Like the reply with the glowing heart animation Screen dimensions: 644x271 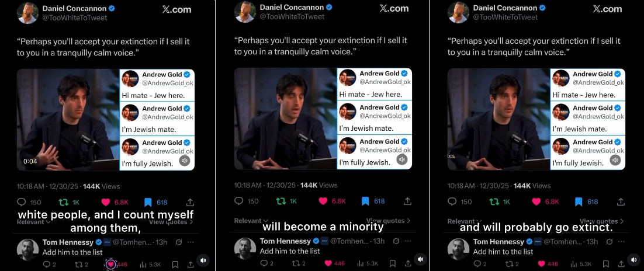(x=111, y=264)
